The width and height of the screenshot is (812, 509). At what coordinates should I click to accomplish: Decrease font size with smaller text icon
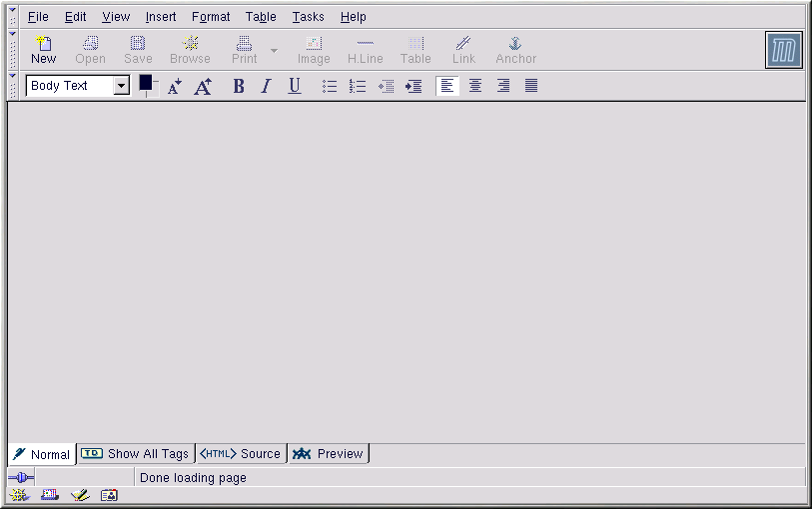175,87
